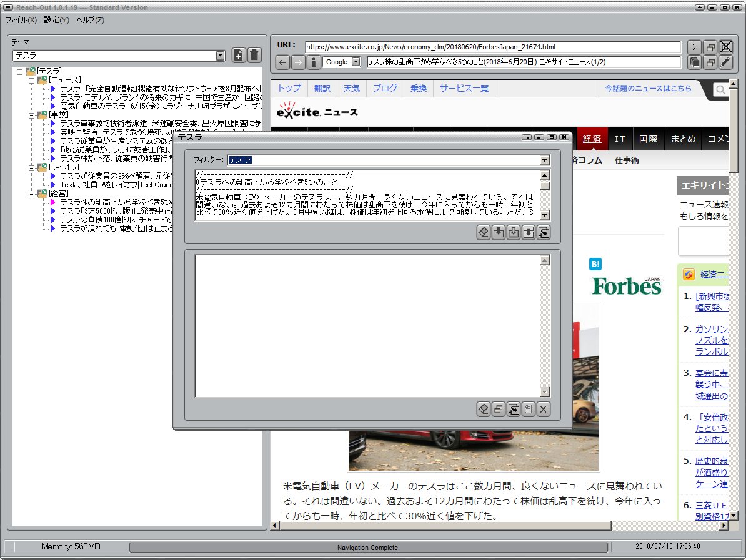Click the cascade windows icon beside page title field

[710, 62]
